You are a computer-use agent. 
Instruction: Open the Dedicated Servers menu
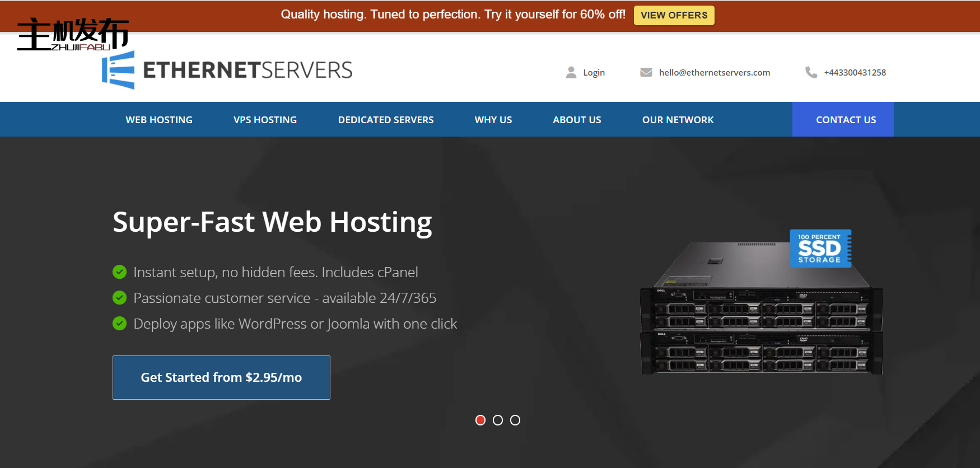pos(386,120)
